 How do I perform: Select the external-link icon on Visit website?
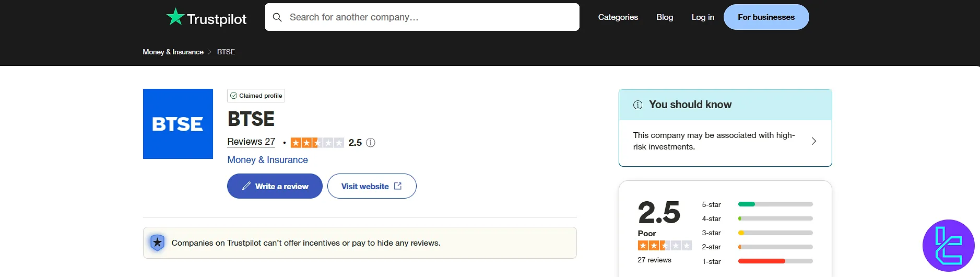click(x=398, y=186)
